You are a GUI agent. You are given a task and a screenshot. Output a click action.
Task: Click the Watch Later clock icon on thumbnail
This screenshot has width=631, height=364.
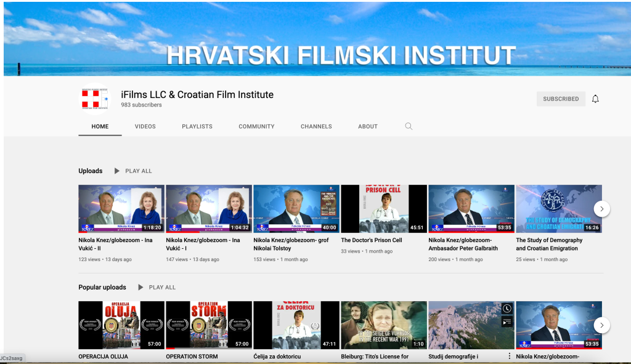[507, 309]
